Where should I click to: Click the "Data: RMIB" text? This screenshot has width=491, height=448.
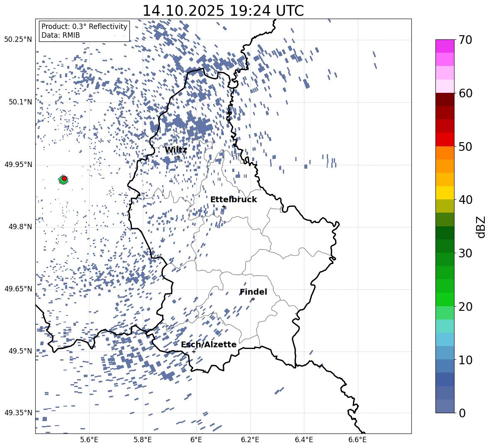tap(61, 35)
